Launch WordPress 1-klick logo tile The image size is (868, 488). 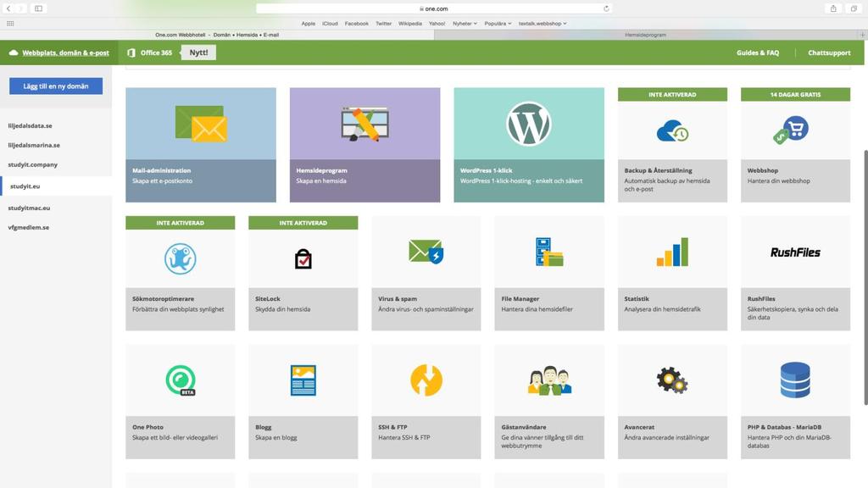pos(529,124)
